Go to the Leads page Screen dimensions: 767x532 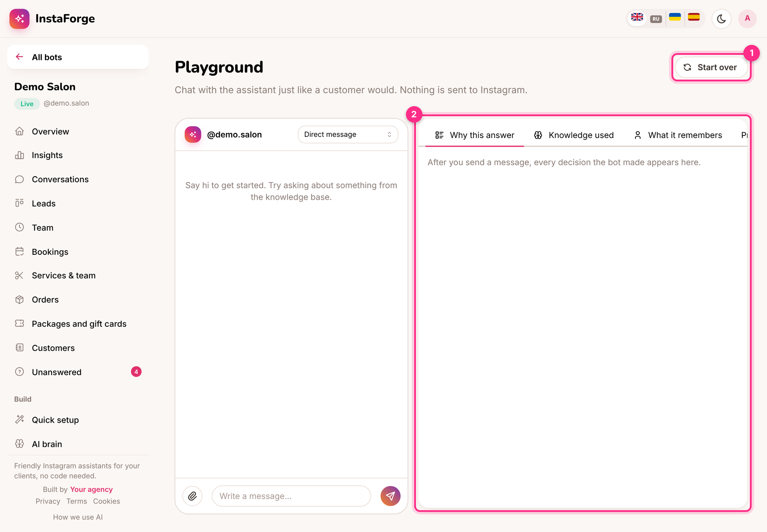(x=78, y=203)
